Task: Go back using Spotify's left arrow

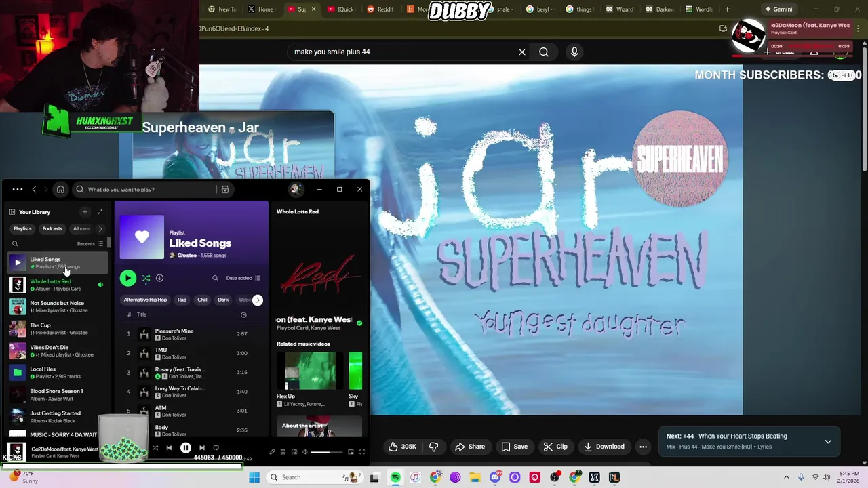Action: (x=34, y=190)
